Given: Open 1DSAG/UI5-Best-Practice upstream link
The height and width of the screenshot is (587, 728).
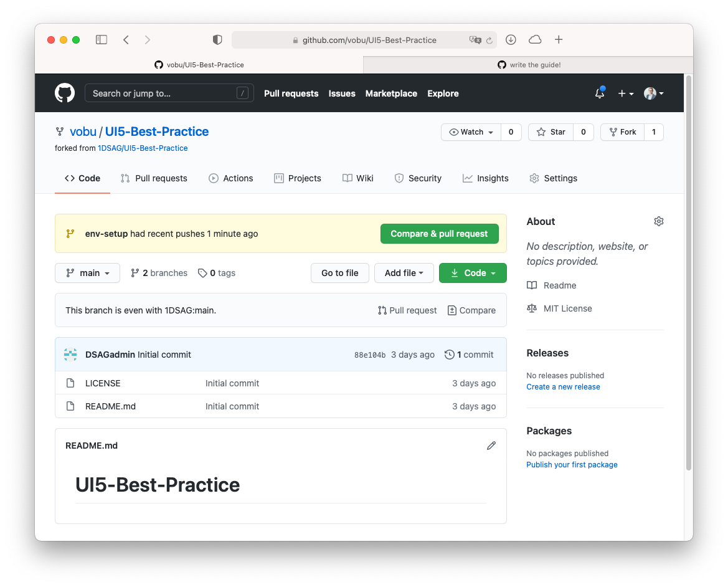Looking at the screenshot, I should [x=143, y=148].
